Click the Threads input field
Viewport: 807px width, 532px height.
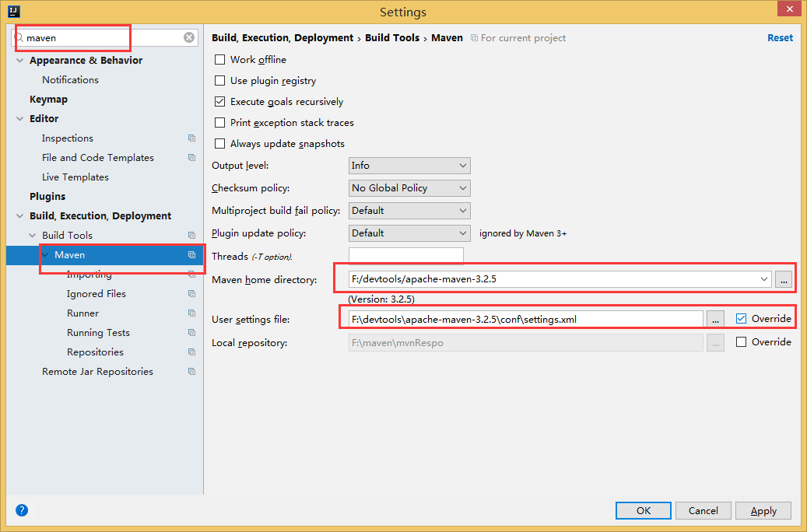(406, 256)
